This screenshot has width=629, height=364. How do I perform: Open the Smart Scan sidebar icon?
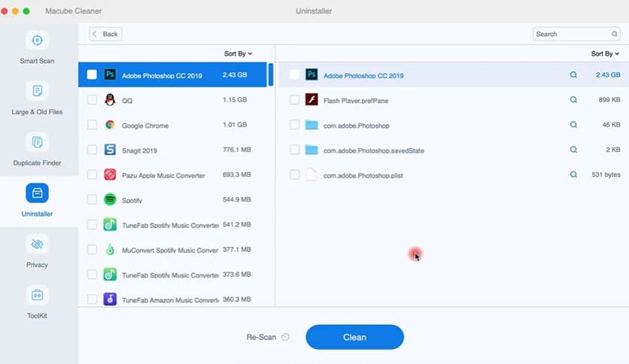click(x=37, y=41)
